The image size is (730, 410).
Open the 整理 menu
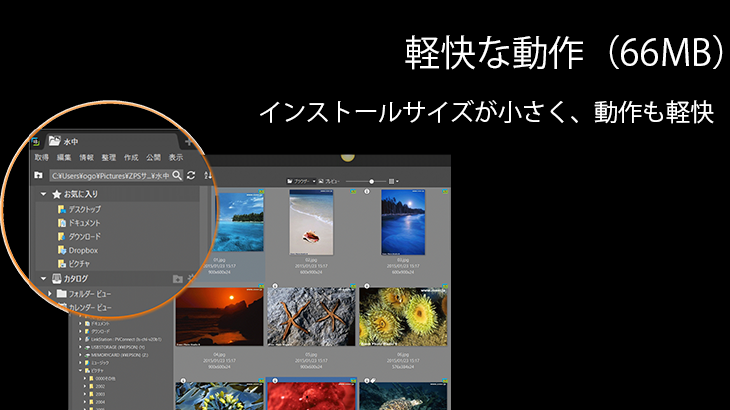coord(108,157)
